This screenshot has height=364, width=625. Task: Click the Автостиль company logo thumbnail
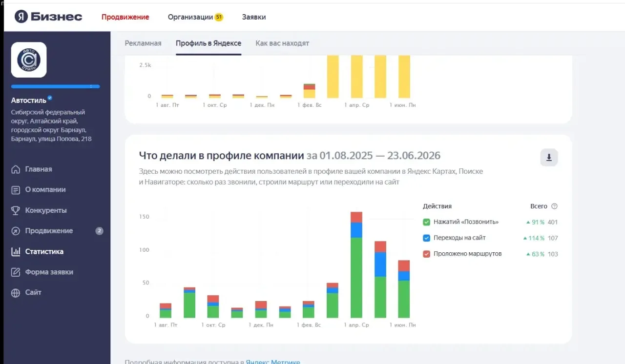click(29, 60)
